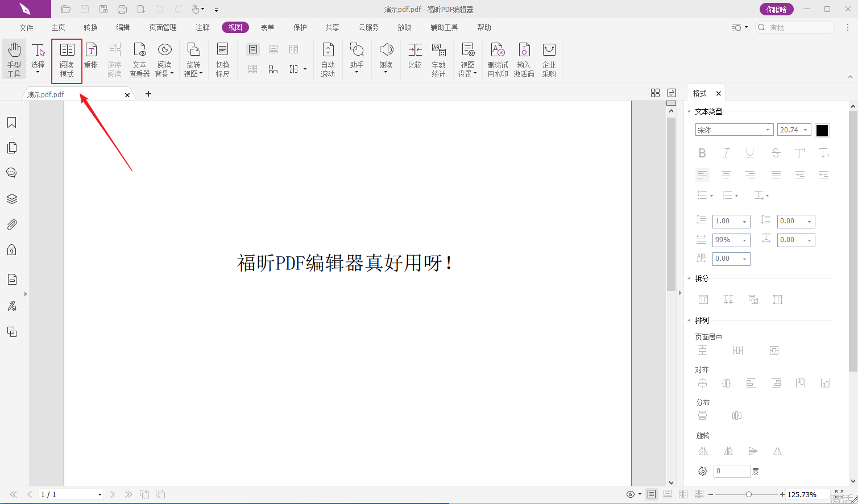Open 字数统计 word count tool
Viewport: 858px width, 504px height.
[438, 60]
